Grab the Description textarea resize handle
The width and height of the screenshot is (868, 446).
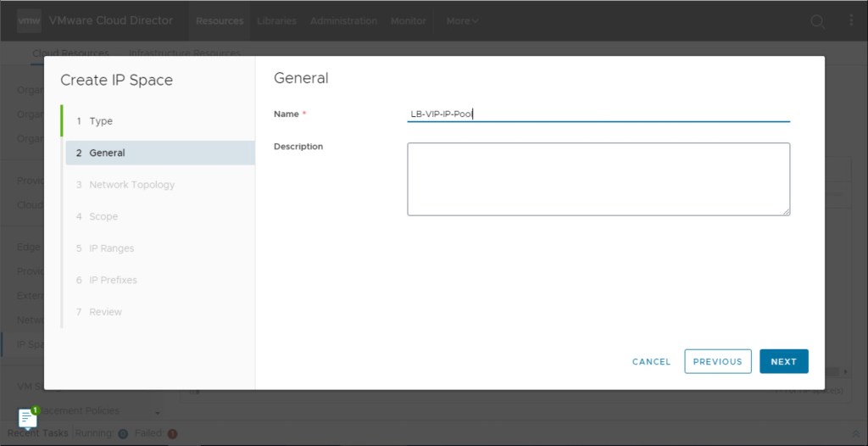click(786, 211)
